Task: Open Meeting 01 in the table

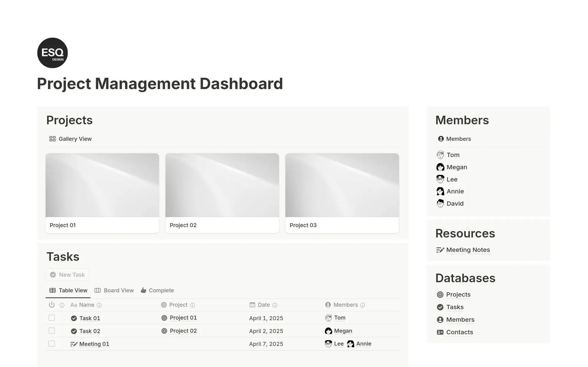Action: pos(94,344)
